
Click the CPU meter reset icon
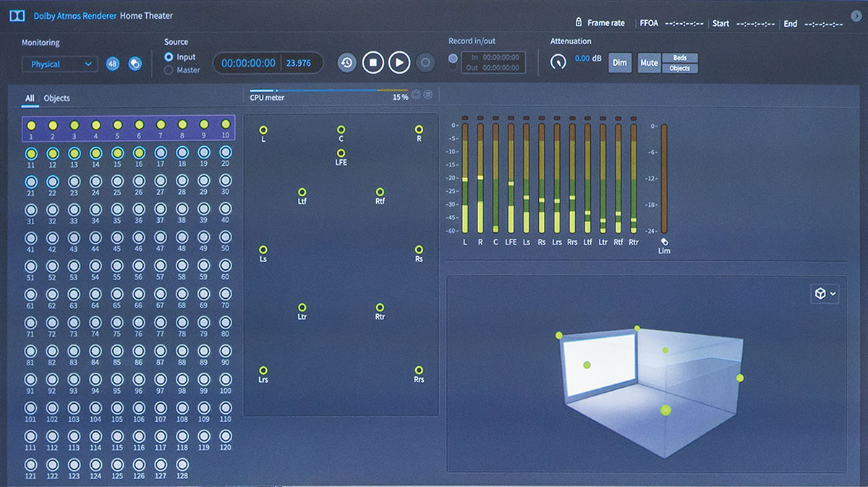click(x=417, y=95)
